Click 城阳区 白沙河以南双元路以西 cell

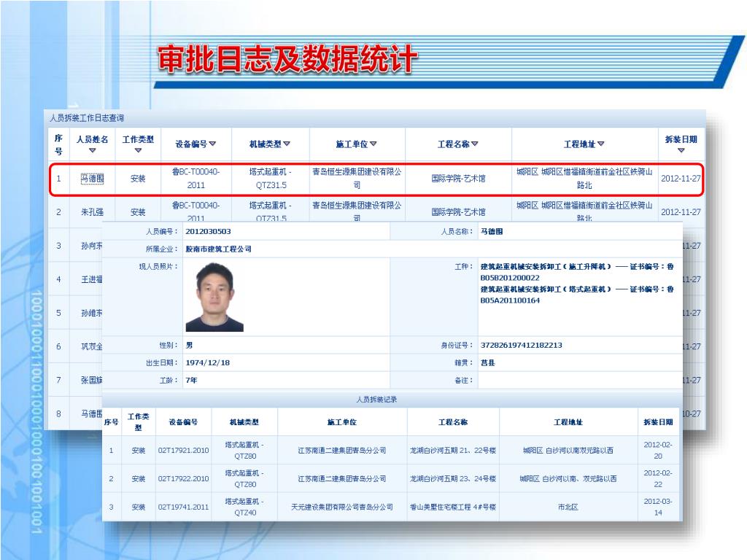[568, 451]
